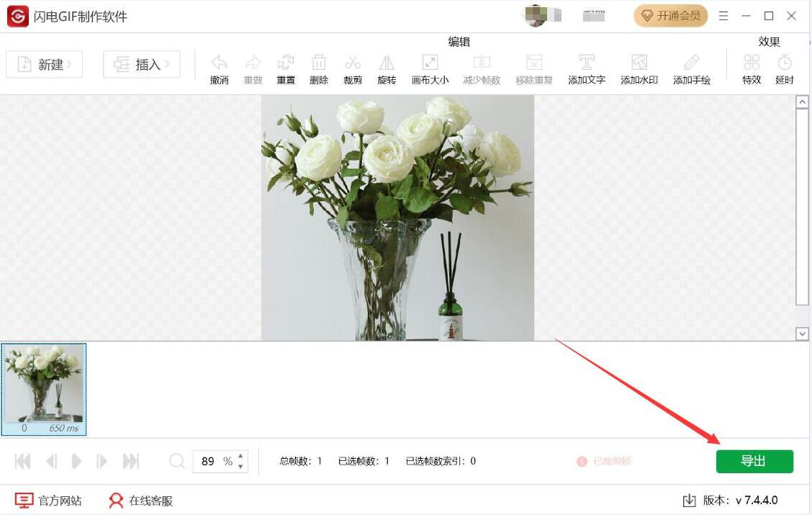
Task: Click the 重做 (redo) tool icon
Action: coord(253,63)
